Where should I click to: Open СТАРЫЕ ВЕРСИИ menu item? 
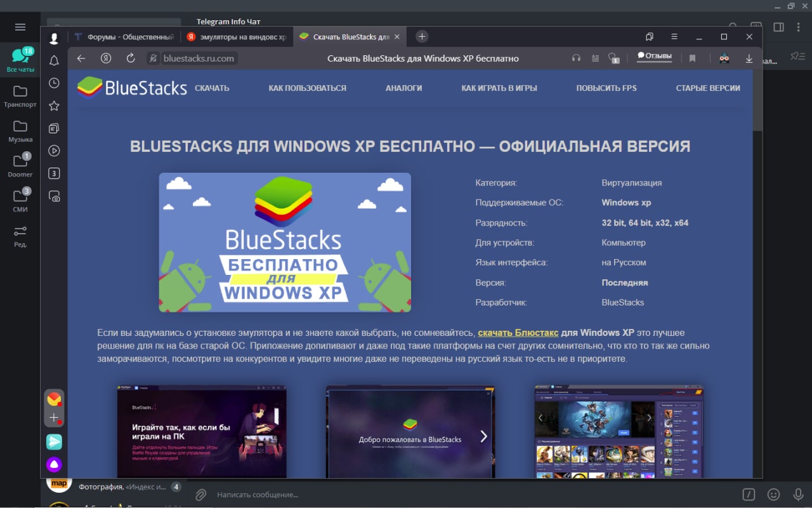coord(708,88)
